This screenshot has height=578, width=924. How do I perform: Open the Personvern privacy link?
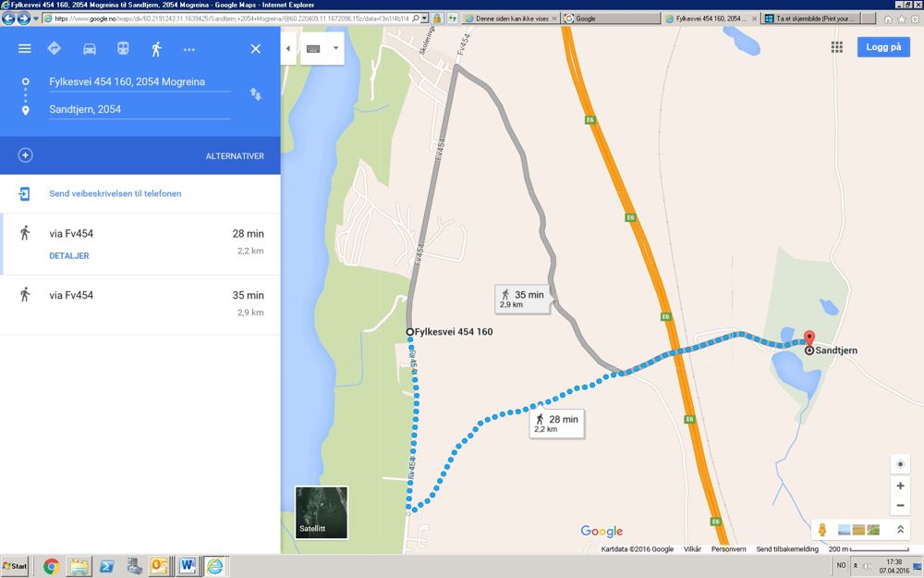tap(728, 549)
